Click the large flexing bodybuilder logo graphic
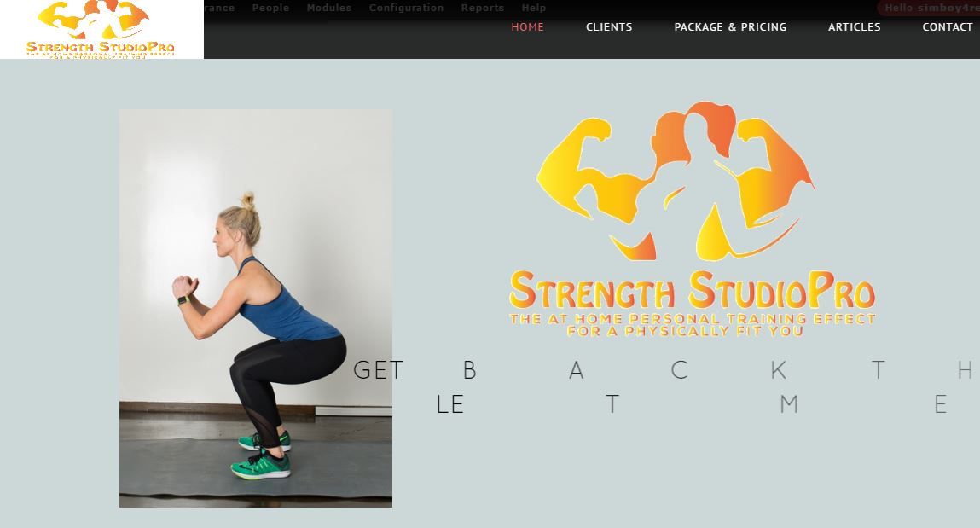The image size is (980, 528). point(676,181)
